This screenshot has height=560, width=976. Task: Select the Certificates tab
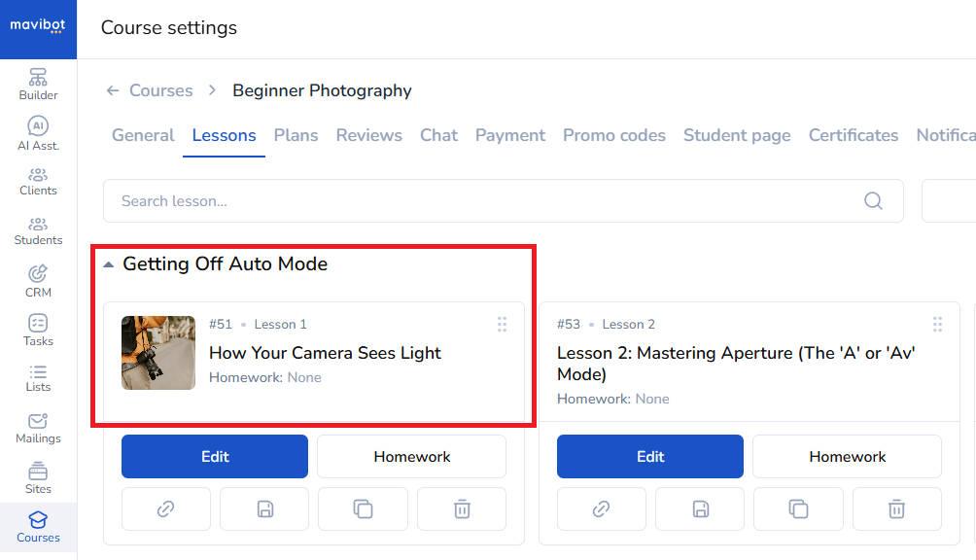[853, 135]
